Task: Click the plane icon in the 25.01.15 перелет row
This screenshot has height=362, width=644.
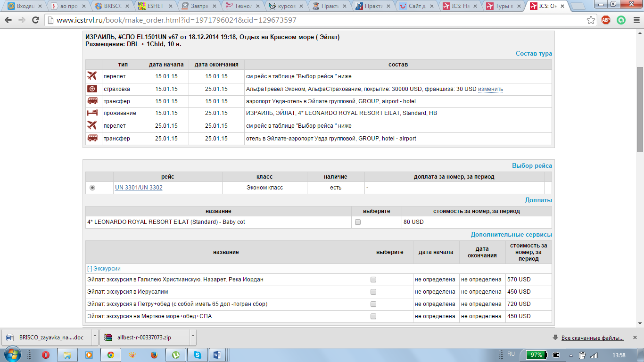Action: (92, 125)
